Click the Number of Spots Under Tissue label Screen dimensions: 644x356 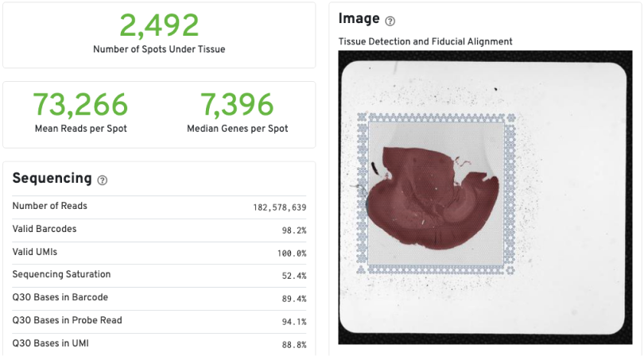click(159, 49)
